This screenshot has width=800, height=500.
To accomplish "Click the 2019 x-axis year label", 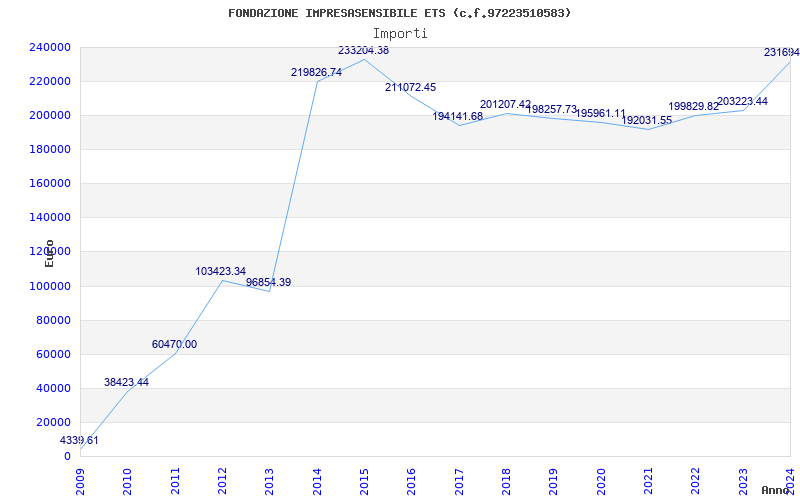I will click(x=554, y=481).
